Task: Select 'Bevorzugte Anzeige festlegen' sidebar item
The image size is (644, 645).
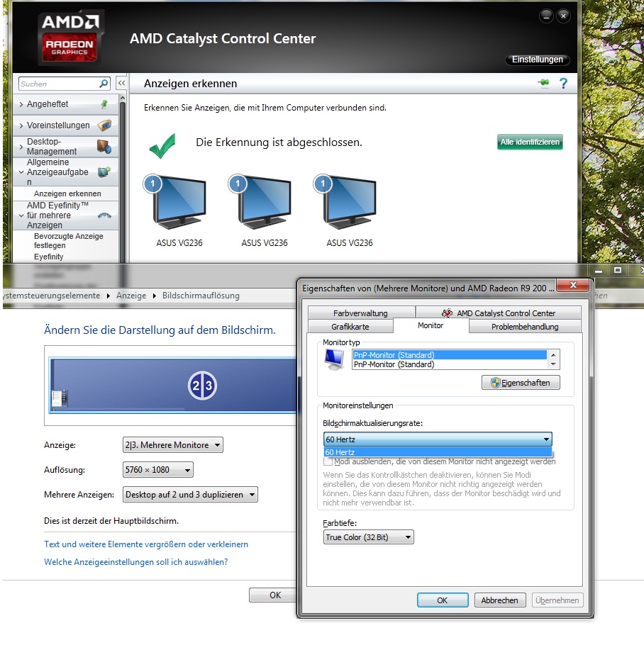Action: tap(68, 241)
